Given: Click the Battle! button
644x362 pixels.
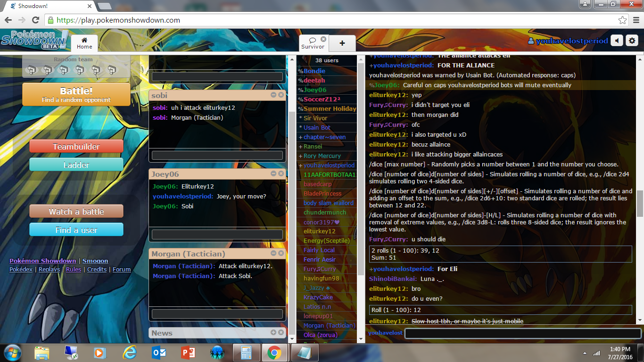Looking at the screenshot, I should click(x=76, y=94).
